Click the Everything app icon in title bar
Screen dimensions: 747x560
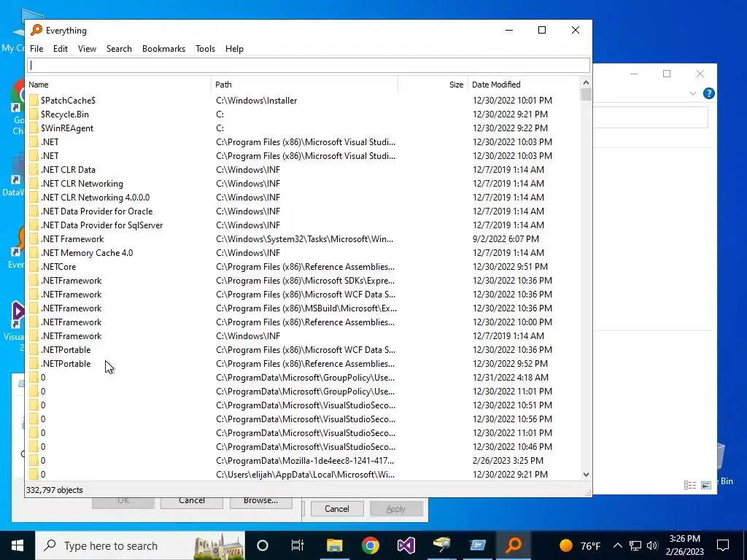pos(36,30)
